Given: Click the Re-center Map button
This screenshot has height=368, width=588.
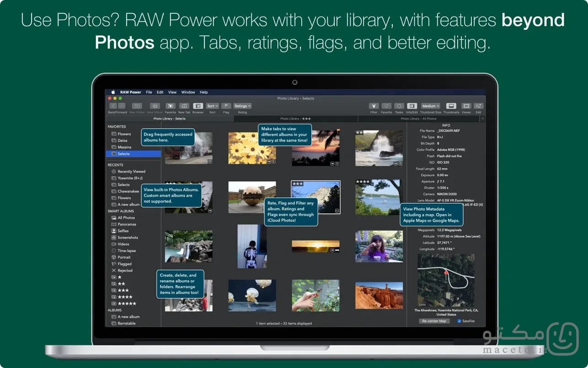Looking at the screenshot, I should pos(434,321).
